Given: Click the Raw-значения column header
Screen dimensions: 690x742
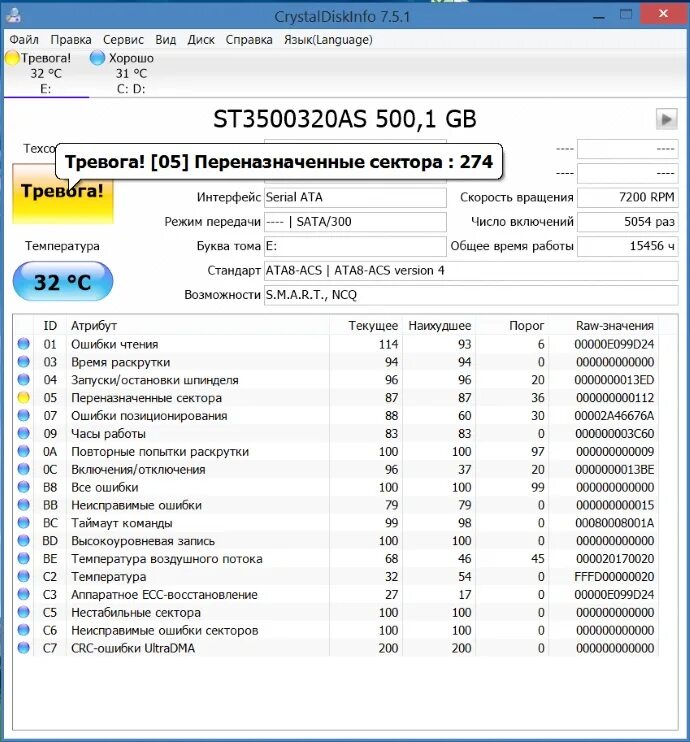Looking at the screenshot, I should point(603,326).
